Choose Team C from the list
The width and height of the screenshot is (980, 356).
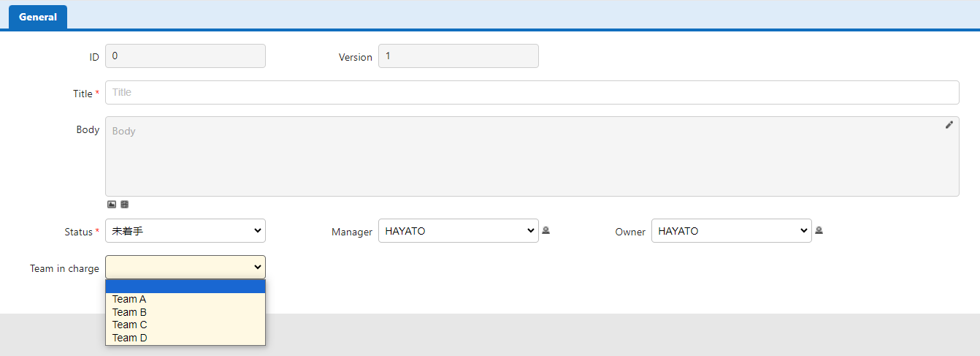185,325
